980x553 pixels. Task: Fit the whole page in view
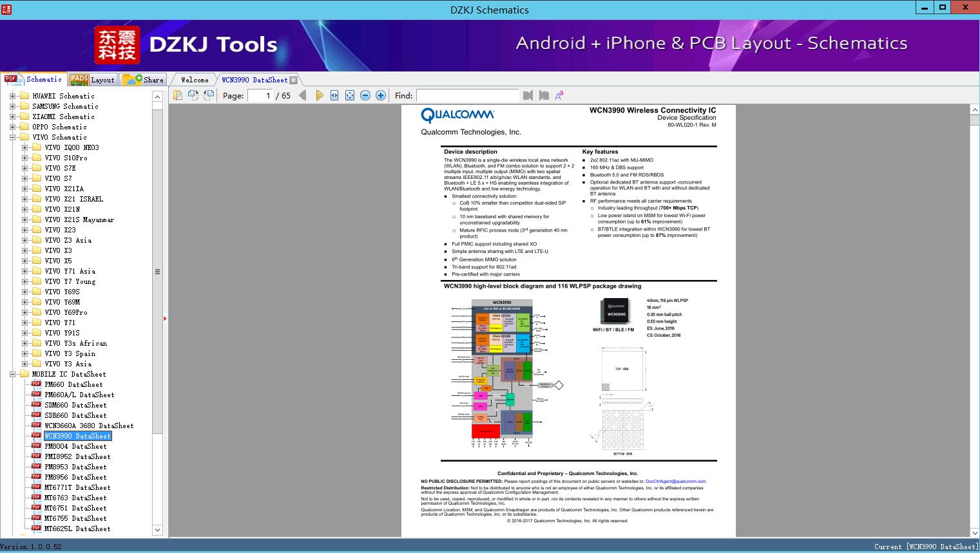click(350, 95)
